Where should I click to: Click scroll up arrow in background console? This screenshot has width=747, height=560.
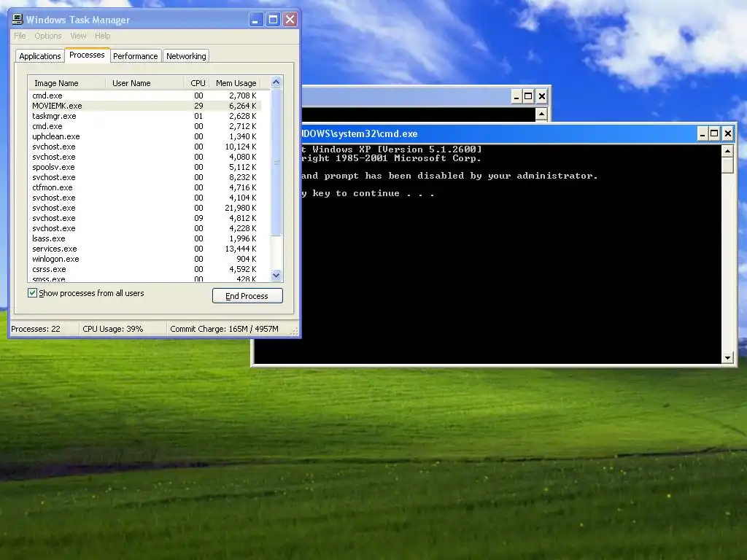[x=541, y=114]
